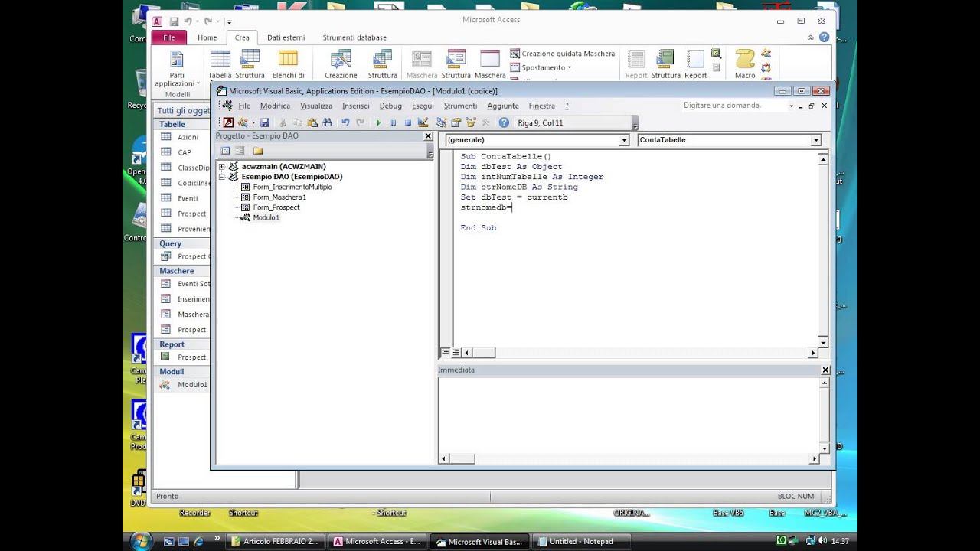Viewport: 980px width, 551px height.
Task: Click the Break pause icon
Action: click(394, 122)
